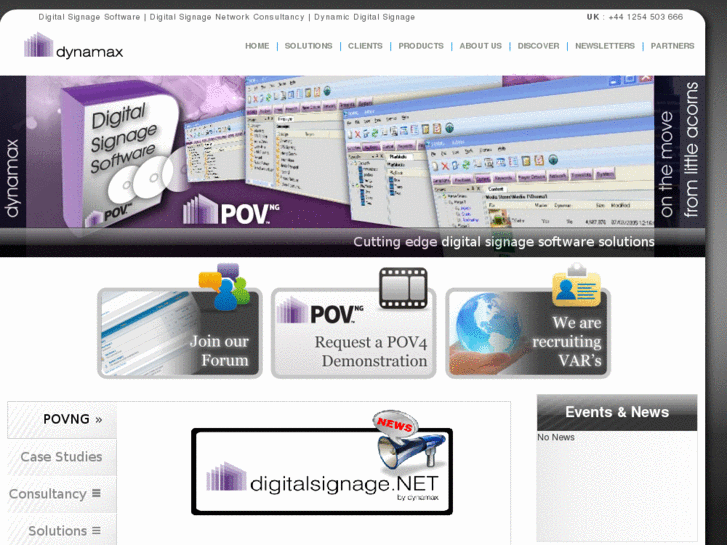Click the digitalsignage.NET news banner

pos(322,471)
